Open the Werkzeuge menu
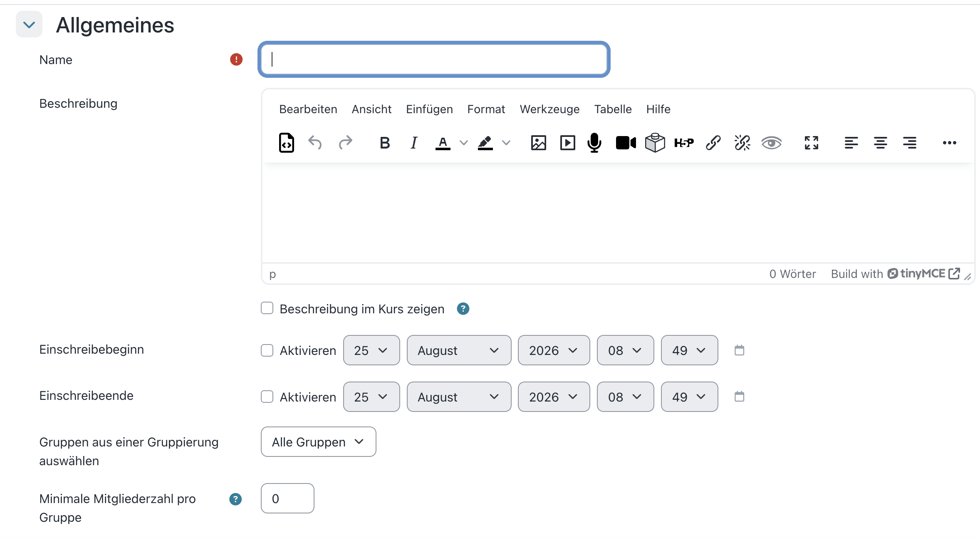The height and width of the screenshot is (538, 980). click(x=549, y=109)
